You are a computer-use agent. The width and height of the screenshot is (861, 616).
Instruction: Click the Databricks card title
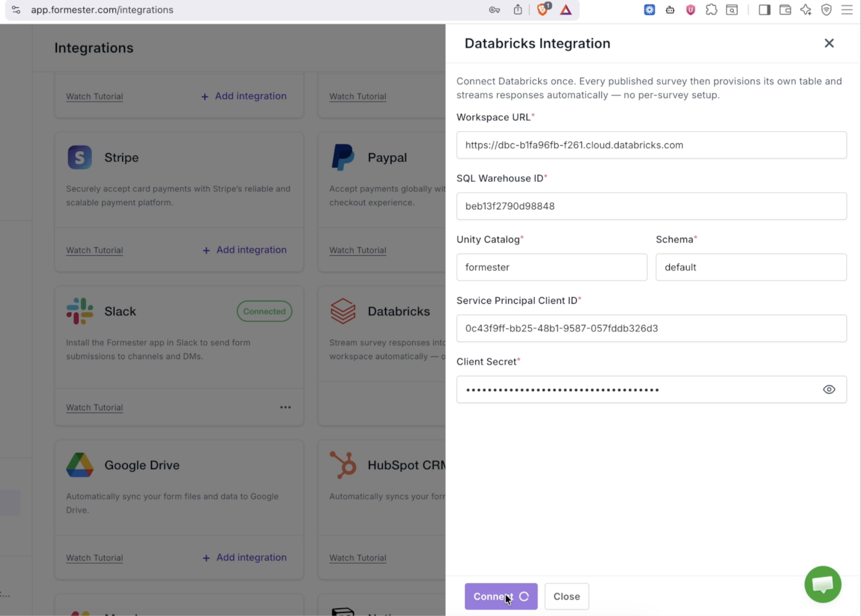(x=398, y=311)
